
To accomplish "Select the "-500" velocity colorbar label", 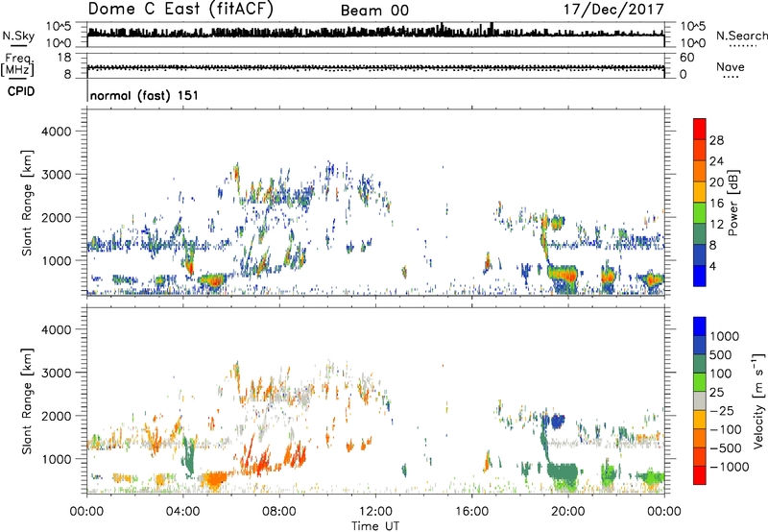I will (x=726, y=448).
